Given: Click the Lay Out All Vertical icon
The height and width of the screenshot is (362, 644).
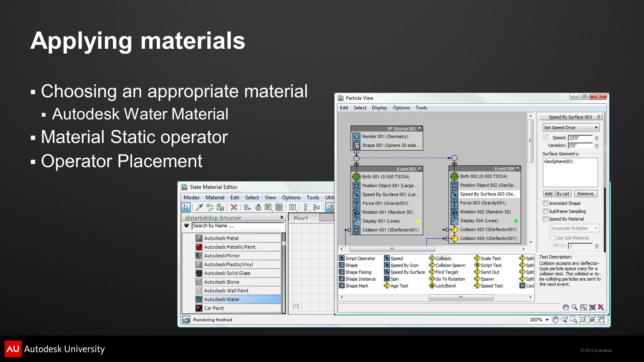Looking at the screenshot, I should click(x=306, y=207).
